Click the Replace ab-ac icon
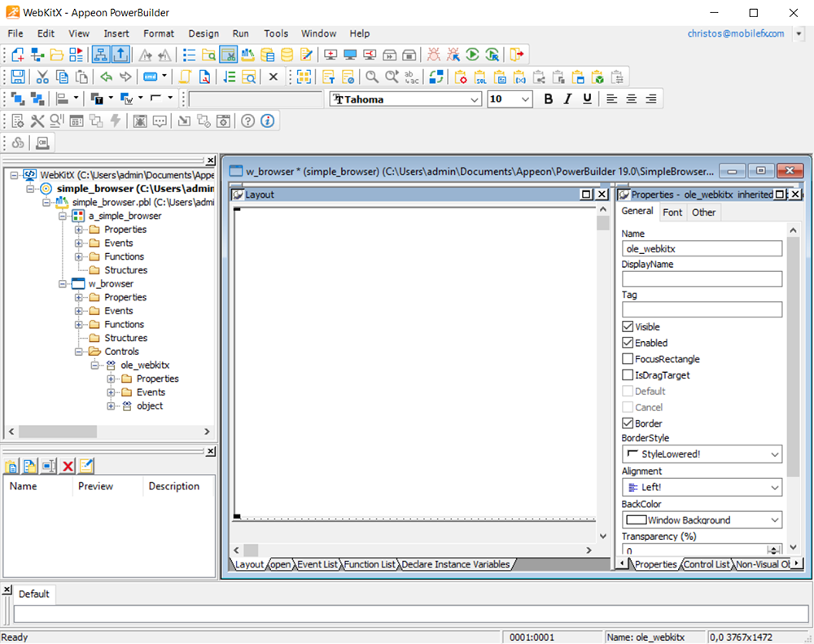This screenshot has height=644, width=814. 411,77
